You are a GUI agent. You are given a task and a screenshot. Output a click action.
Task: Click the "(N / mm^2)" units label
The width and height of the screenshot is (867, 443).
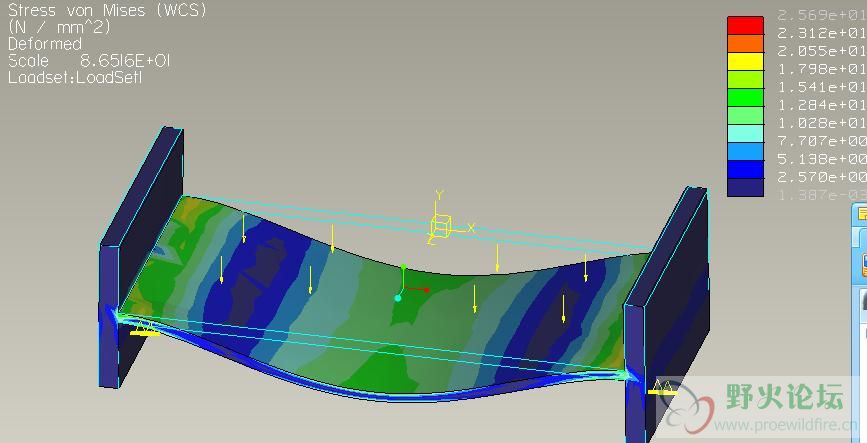point(60,27)
